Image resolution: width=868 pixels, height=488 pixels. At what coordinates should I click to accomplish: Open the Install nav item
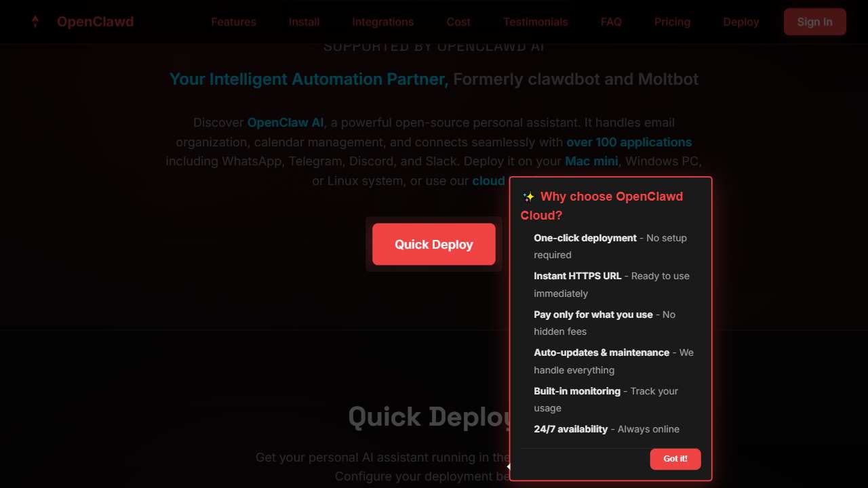[x=304, y=22]
